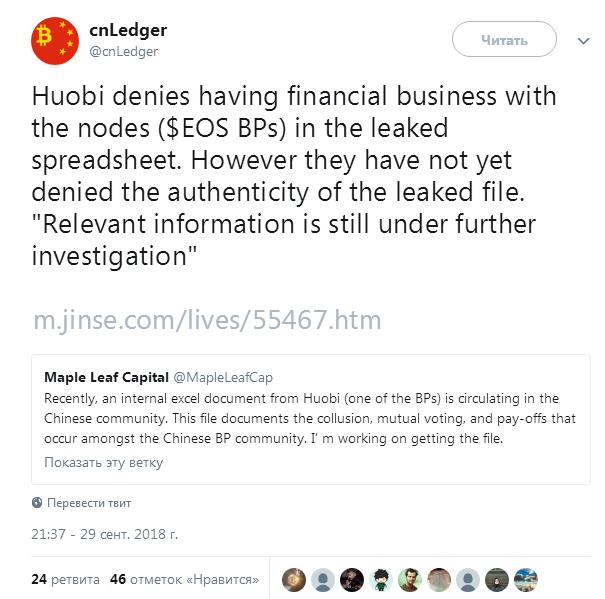Viewport: 605px width, 599px height.
Task: Expand thread via Показать эту ветку
Action: (x=103, y=462)
